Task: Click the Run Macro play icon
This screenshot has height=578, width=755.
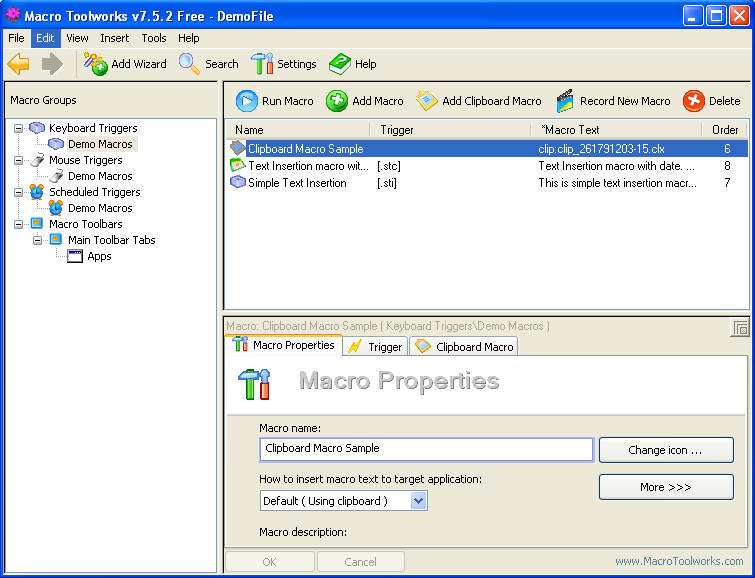Action: click(x=246, y=101)
